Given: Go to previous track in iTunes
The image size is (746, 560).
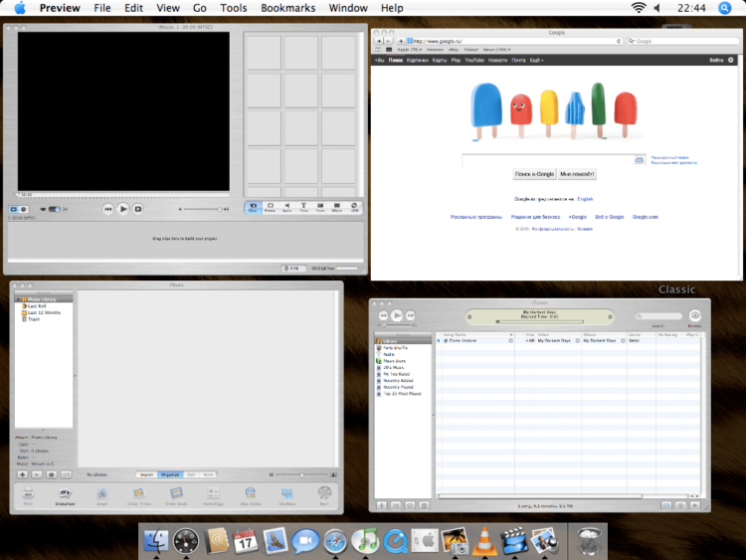Looking at the screenshot, I should coord(384,315).
